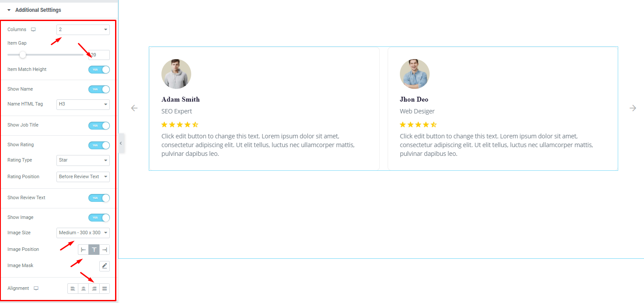The image size is (644, 303).
Task: Align content right
Action: coord(94,289)
